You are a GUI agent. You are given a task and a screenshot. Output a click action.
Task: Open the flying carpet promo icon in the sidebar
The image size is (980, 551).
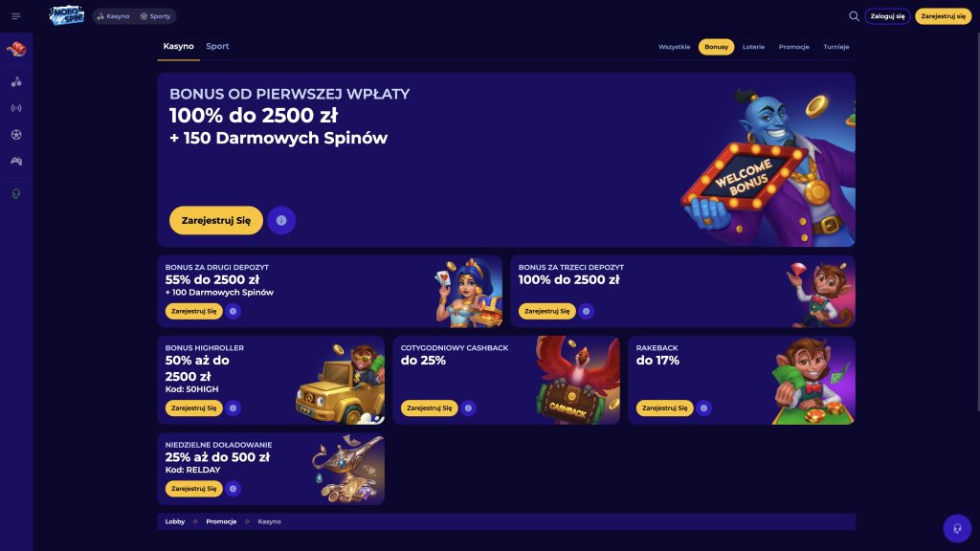pos(16,49)
